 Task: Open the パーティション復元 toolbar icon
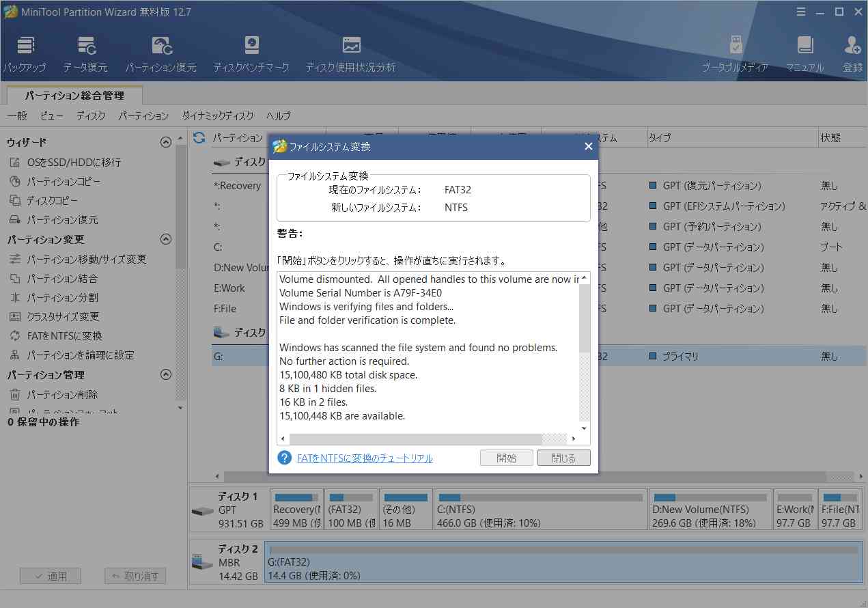pyautogui.click(x=161, y=54)
